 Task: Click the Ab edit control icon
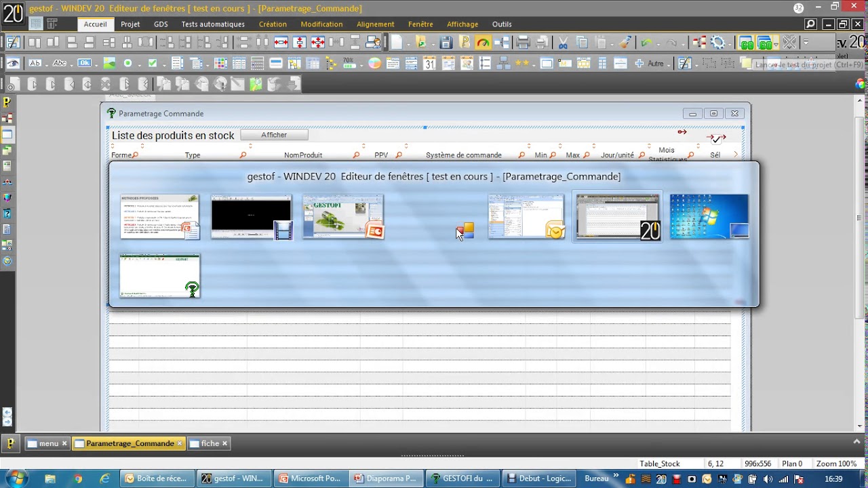(x=35, y=63)
